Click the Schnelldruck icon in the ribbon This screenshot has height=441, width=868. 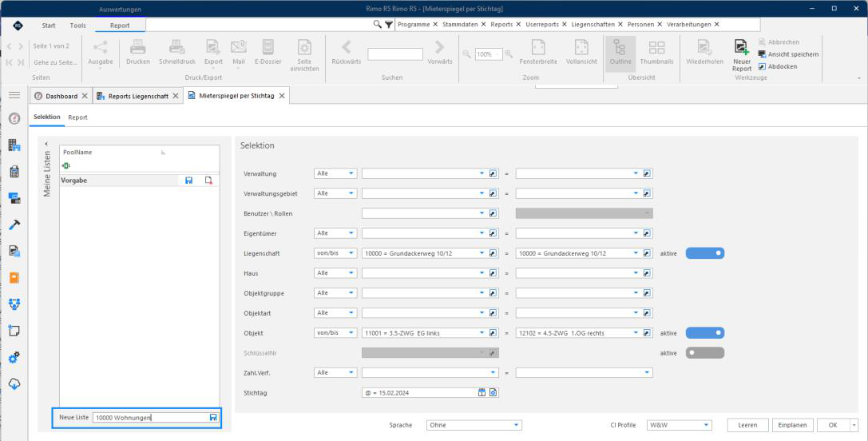pyautogui.click(x=176, y=47)
